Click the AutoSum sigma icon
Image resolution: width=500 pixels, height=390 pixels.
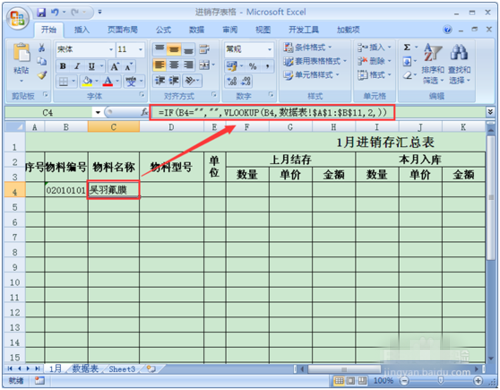407,47
